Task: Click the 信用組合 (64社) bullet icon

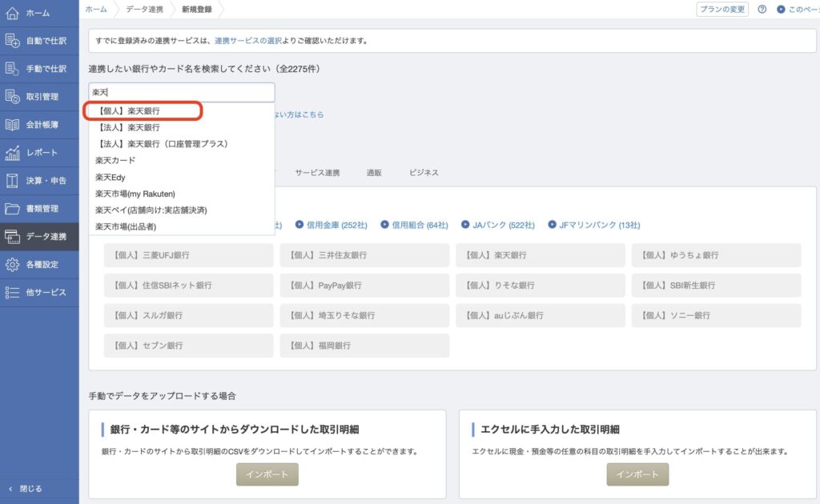Action: pyautogui.click(x=384, y=224)
